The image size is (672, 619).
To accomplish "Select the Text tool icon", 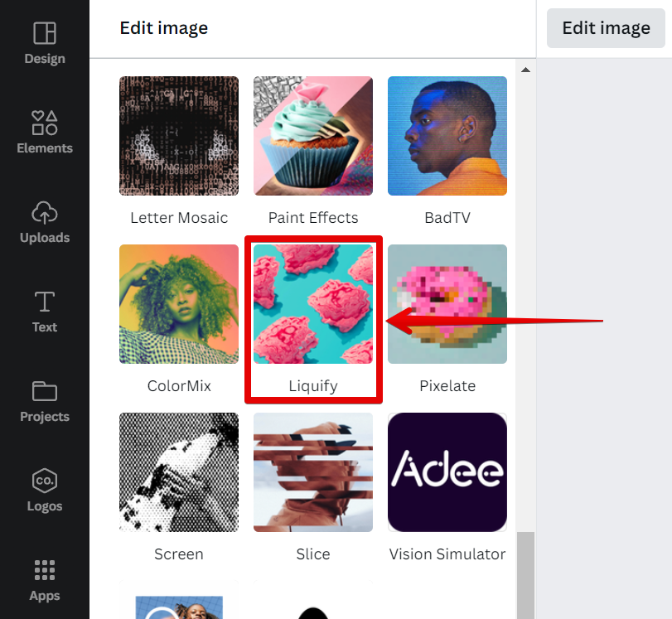I will (x=45, y=302).
